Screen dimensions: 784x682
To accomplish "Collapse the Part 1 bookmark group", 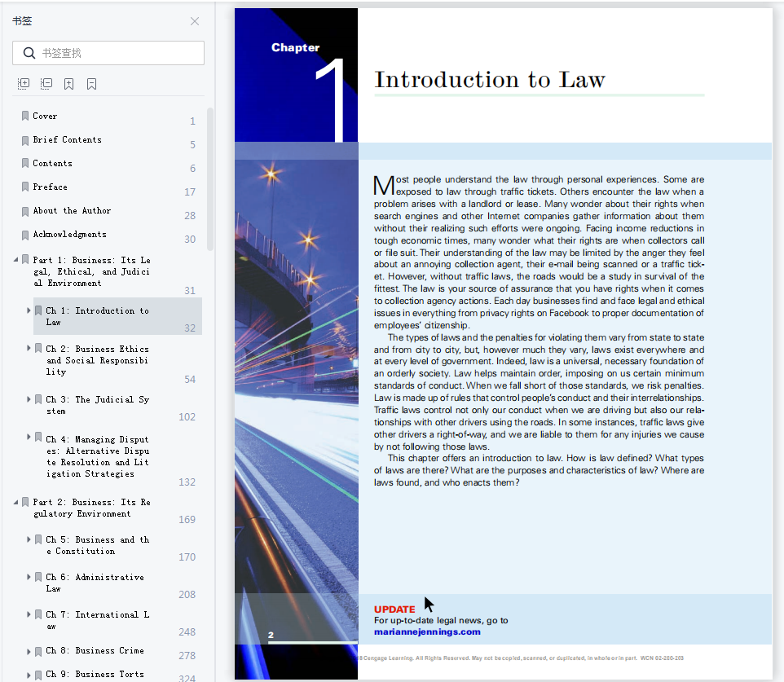I will (15, 259).
